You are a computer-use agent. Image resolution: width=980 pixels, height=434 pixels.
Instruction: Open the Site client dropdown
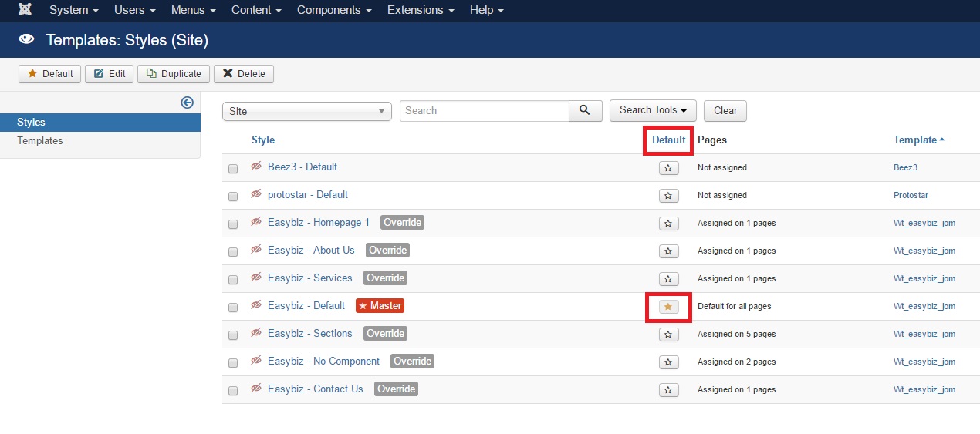point(307,111)
